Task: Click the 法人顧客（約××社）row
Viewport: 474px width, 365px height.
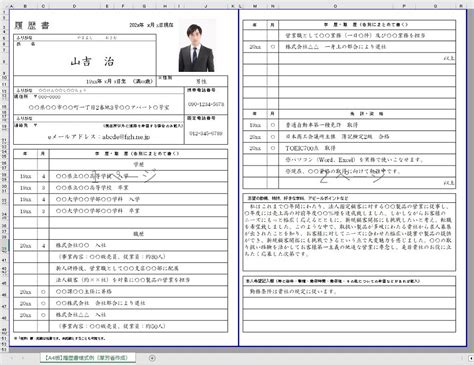Action: 138,280
